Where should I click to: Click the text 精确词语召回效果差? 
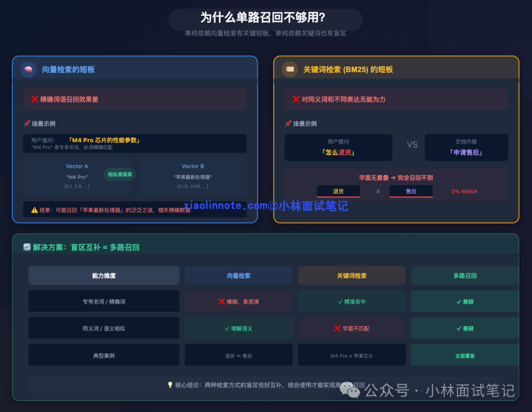point(69,99)
